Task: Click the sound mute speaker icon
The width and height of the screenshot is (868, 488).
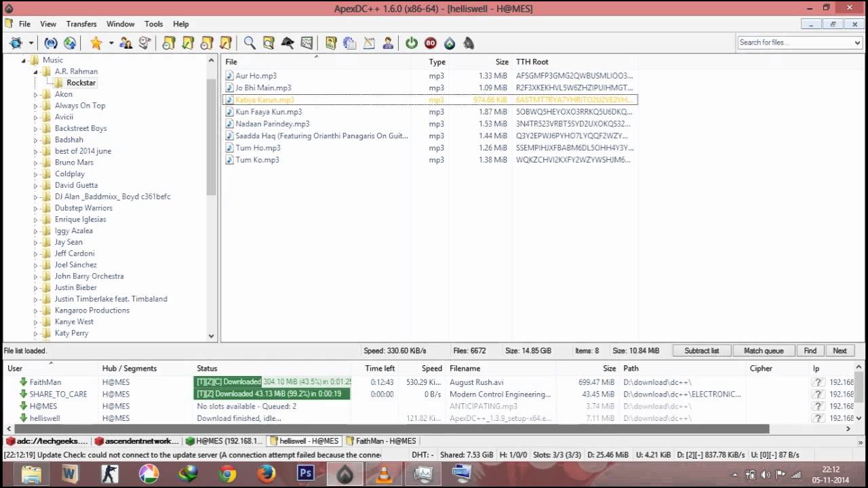Action: 469,43
